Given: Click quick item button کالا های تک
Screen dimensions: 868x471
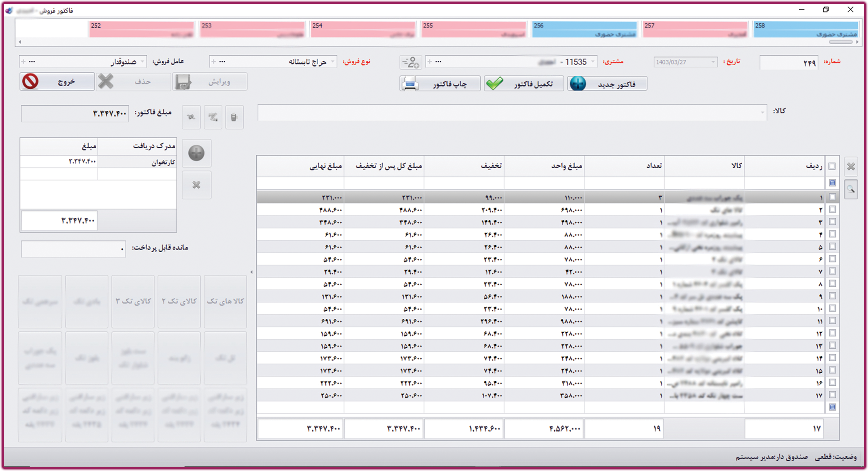Looking at the screenshot, I should click(225, 301).
